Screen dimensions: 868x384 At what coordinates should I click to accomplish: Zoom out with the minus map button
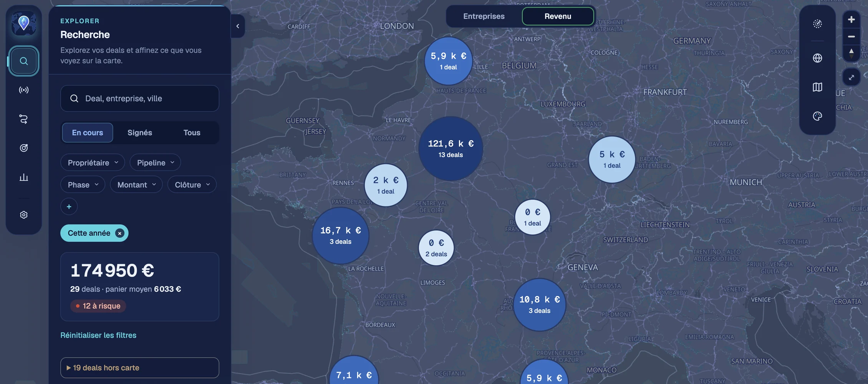851,37
